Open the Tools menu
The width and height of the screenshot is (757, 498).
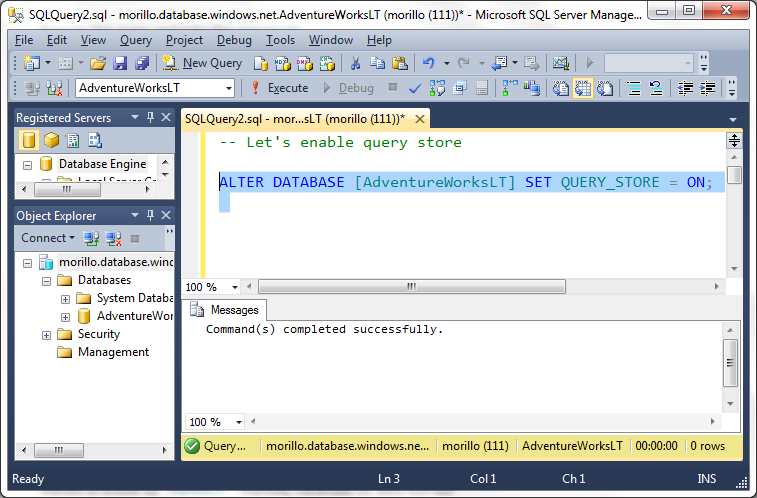(x=280, y=40)
